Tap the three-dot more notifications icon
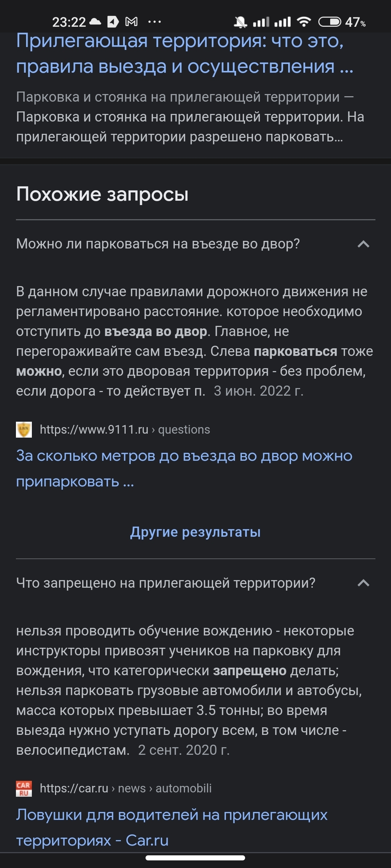 click(x=155, y=22)
